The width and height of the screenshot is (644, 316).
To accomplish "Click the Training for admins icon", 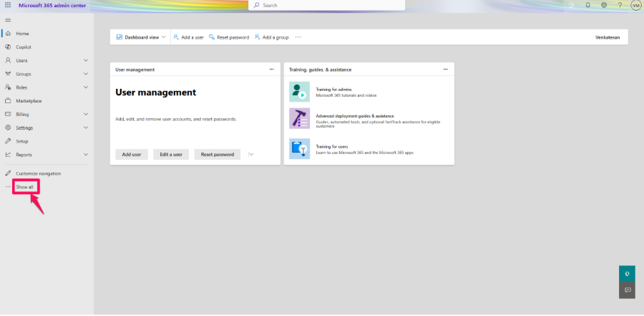I will [x=299, y=92].
